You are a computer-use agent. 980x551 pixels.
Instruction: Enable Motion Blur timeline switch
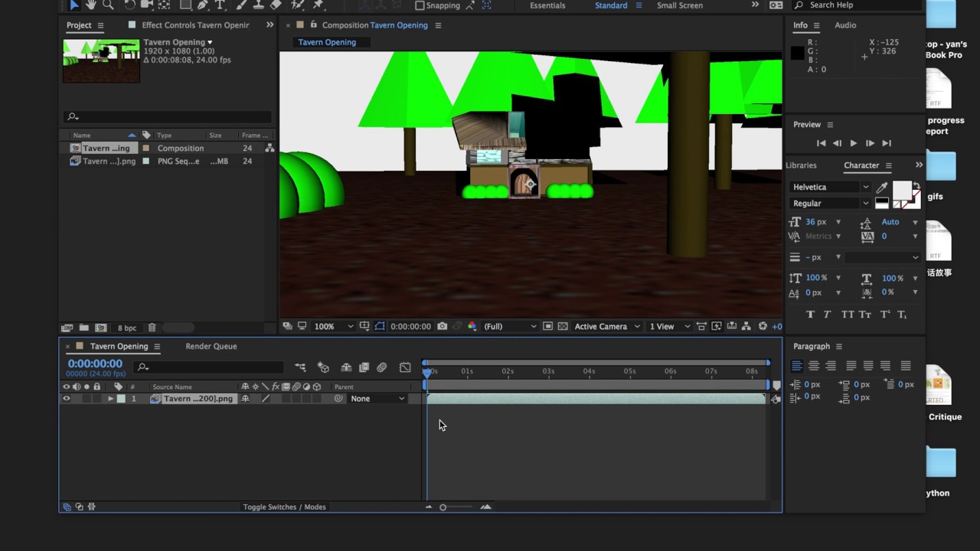coord(381,367)
